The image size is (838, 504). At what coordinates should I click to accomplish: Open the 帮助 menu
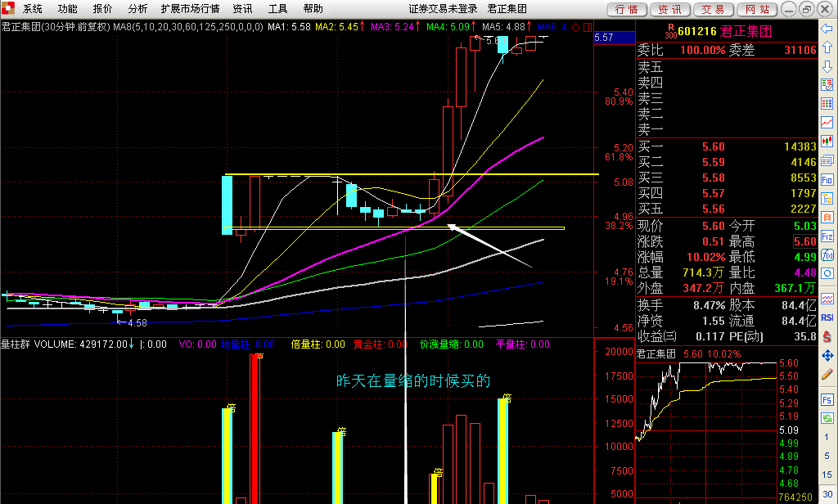tap(313, 8)
